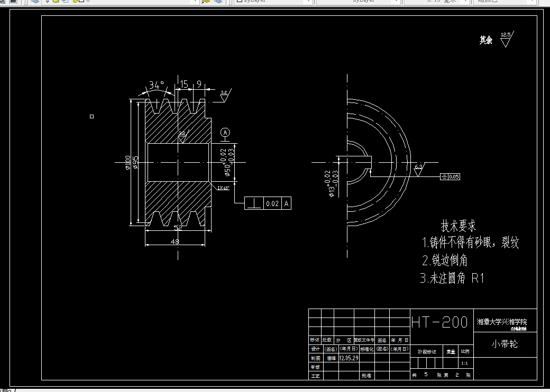The height and width of the screenshot is (392, 550).
Task: Click the 阶段标记 header cell
Action: pos(427,352)
